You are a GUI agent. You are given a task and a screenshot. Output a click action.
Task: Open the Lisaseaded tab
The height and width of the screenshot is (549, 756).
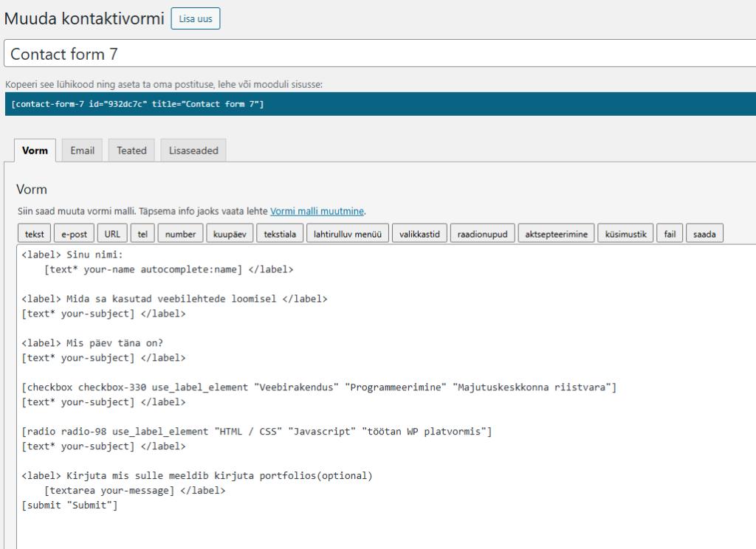[193, 151]
